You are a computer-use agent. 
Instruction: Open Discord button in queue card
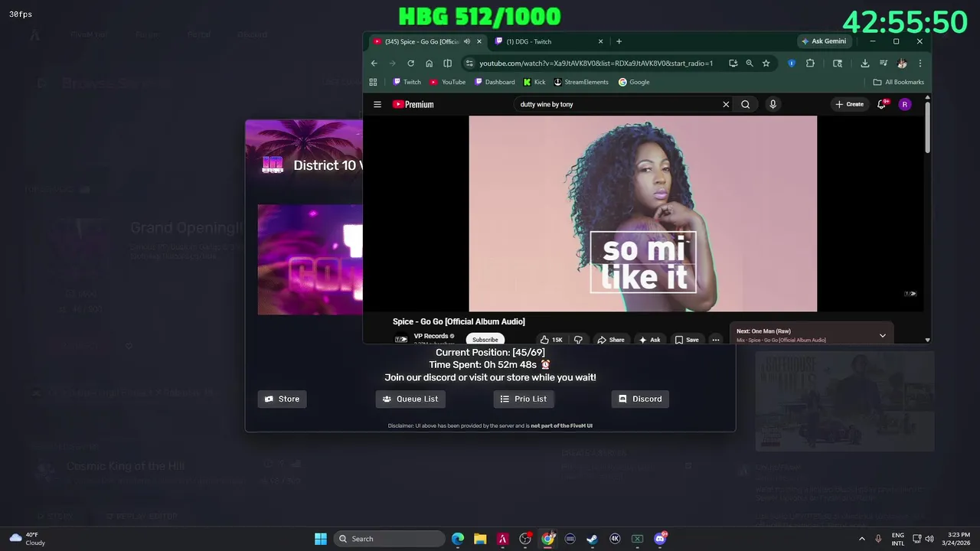point(640,399)
